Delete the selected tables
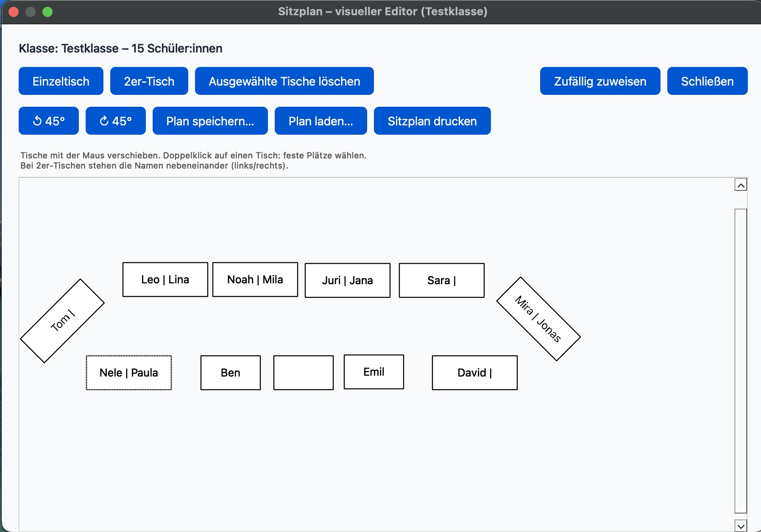Image resolution: width=761 pixels, height=532 pixels. click(284, 81)
